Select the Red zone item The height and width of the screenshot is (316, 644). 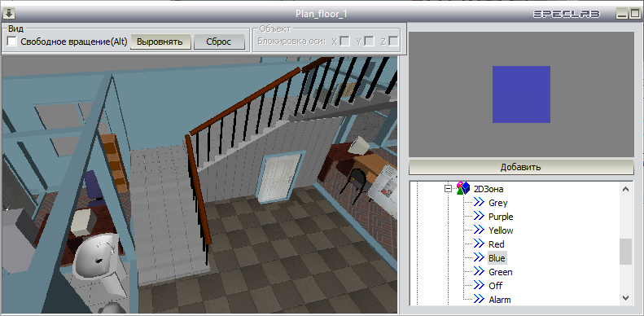[496, 244]
